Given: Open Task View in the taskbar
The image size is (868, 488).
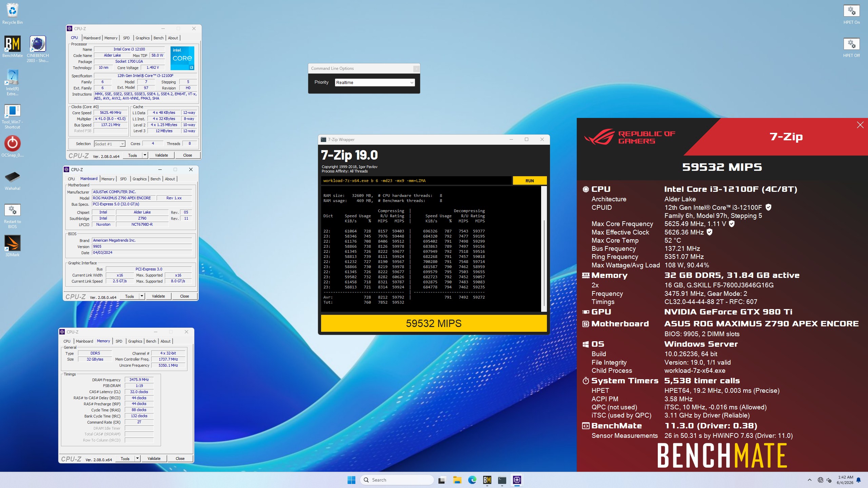Looking at the screenshot, I should click(x=442, y=480).
